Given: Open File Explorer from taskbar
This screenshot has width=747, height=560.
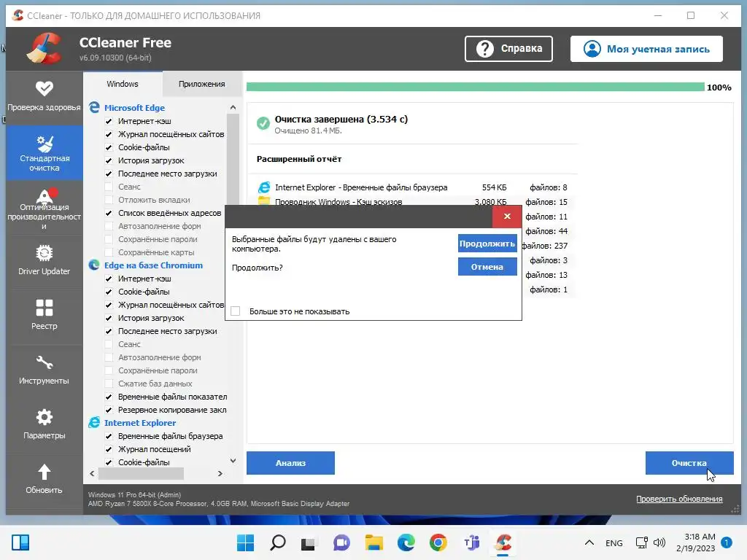Looking at the screenshot, I should point(374,542).
